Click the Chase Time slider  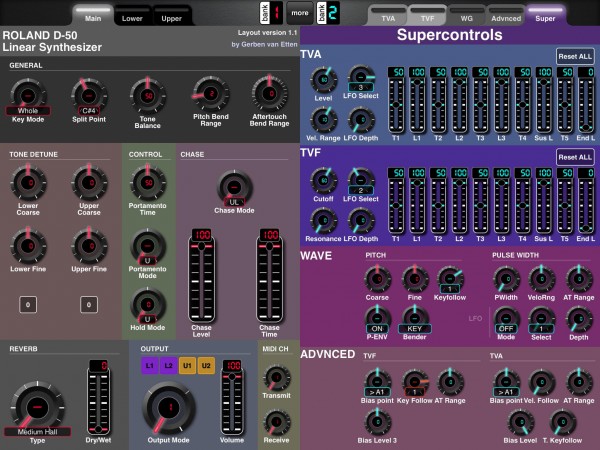pos(269,276)
